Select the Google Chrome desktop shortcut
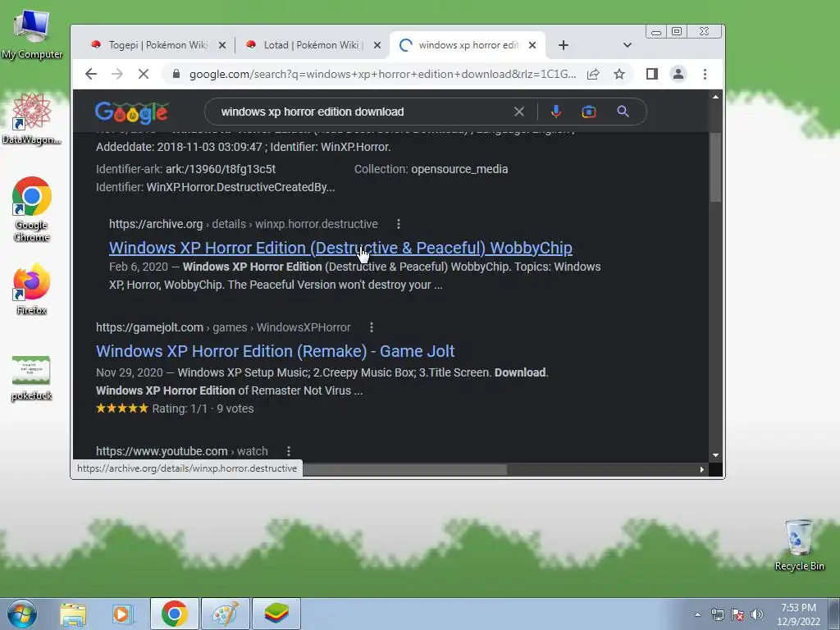Screen dimensions: 840x630 pyautogui.click(x=32, y=209)
